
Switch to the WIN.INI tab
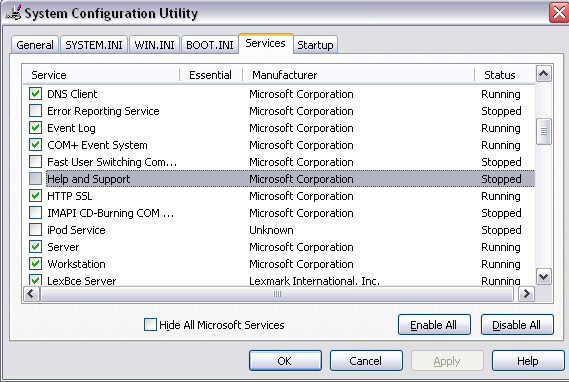[154, 45]
